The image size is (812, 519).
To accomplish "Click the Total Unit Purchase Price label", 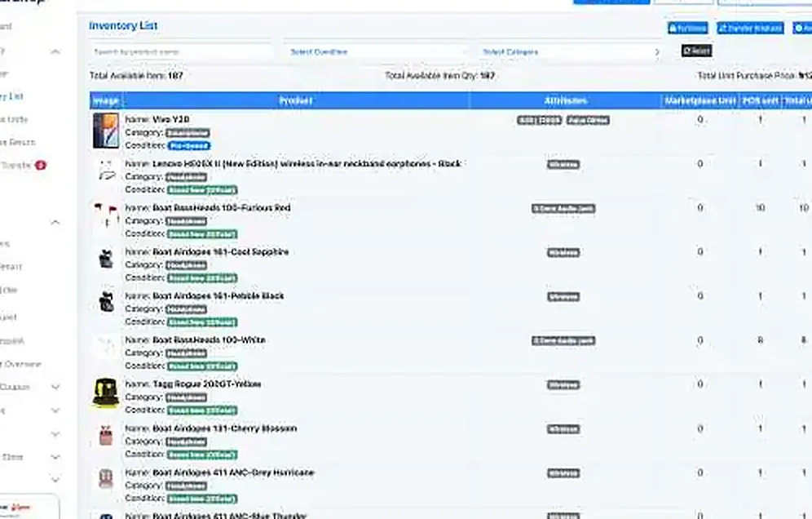I will coord(746,76).
